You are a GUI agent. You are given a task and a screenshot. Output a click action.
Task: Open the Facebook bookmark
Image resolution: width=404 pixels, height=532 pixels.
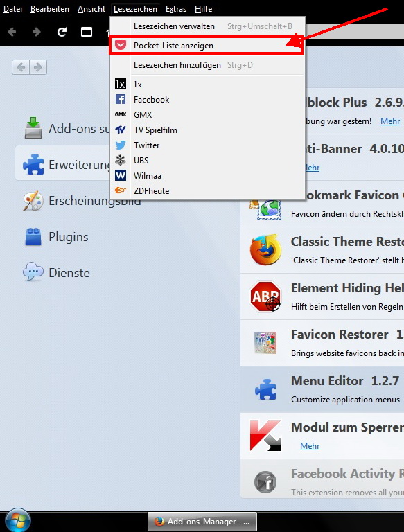tap(207, 100)
